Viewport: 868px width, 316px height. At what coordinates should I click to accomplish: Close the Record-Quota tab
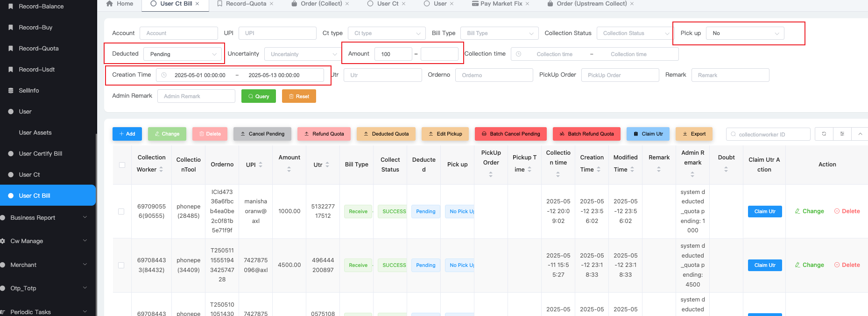[272, 4]
